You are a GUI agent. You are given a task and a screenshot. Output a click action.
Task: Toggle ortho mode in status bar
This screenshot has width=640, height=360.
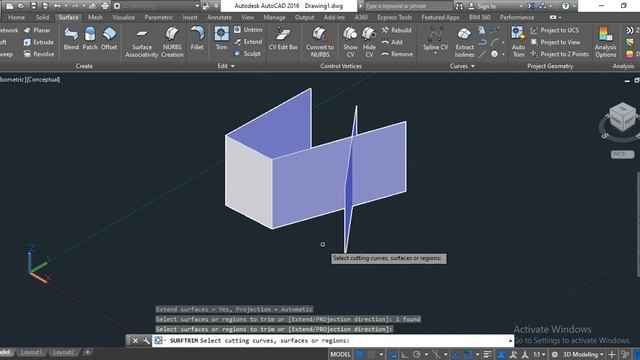(x=404, y=354)
